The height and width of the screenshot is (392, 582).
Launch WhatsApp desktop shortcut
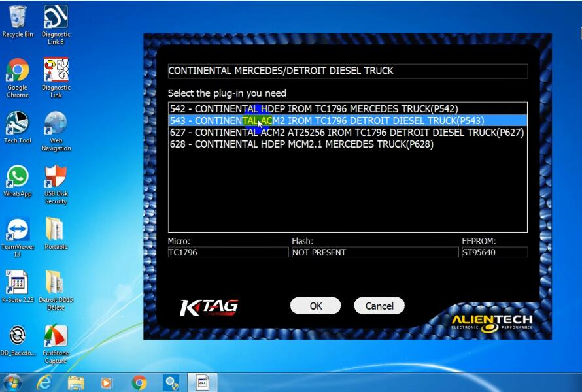18,181
